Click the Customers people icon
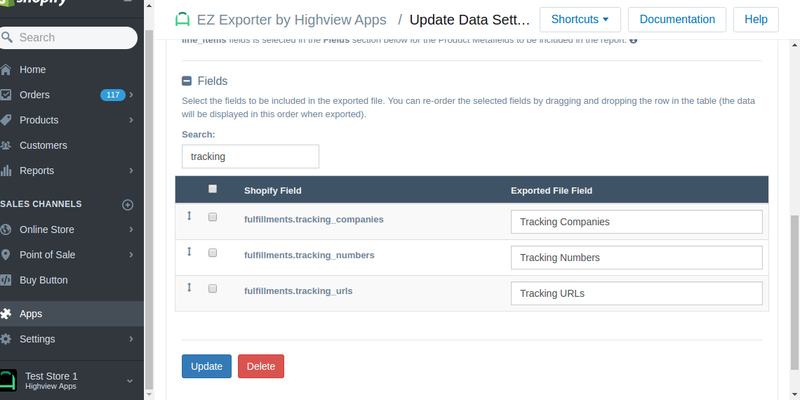The image size is (800, 400). [x=5, y=145]
